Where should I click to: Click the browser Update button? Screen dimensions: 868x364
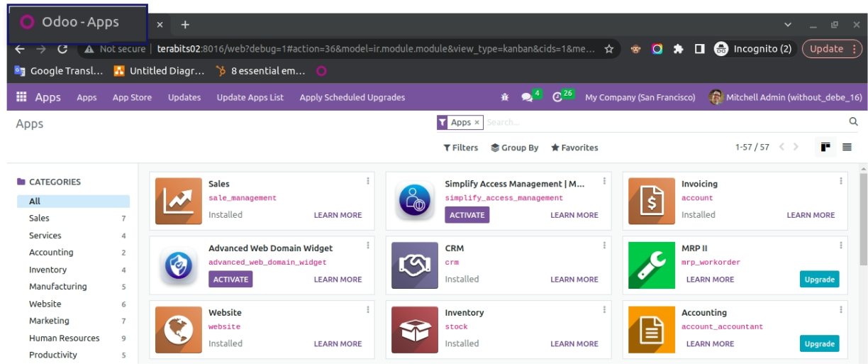(x=831, y=49)
